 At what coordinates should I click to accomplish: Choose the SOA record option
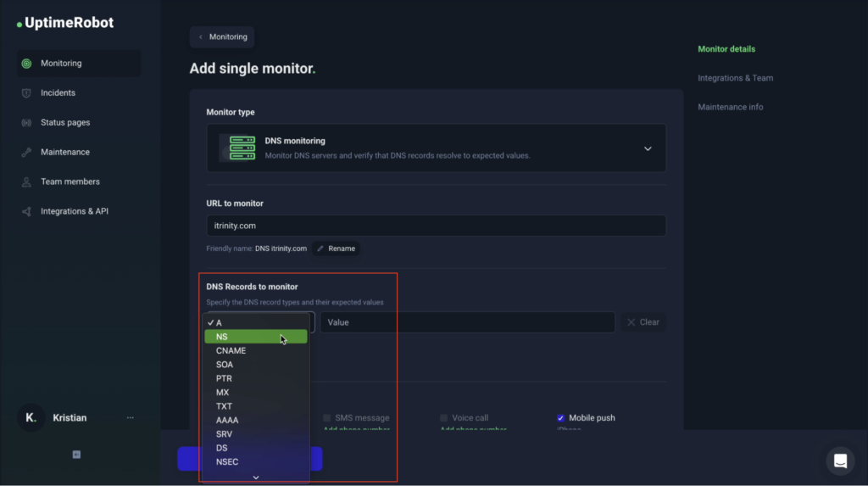(256, 364)
